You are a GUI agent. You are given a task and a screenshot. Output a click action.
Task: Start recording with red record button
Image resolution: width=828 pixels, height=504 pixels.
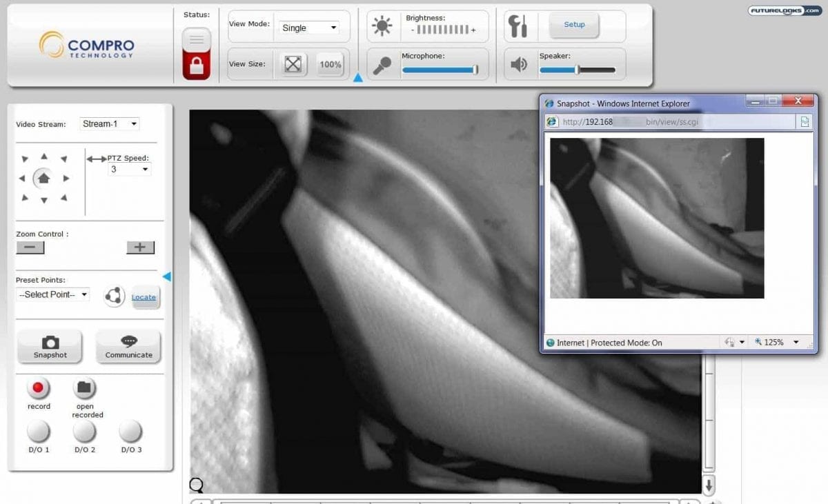tap(38, 388)
